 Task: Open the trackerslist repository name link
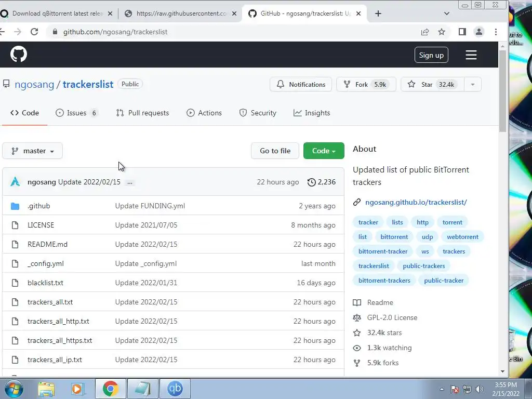(x=88, y=85)
